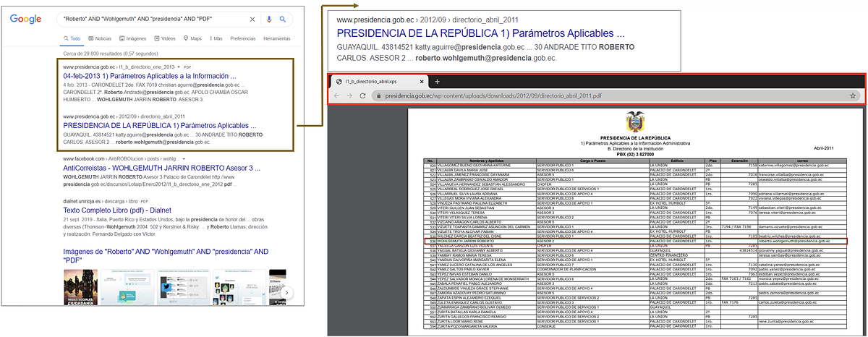The image size is (868, 337).
Task: Bookmark the page with the star icon
Action: (x=853, y=95)
